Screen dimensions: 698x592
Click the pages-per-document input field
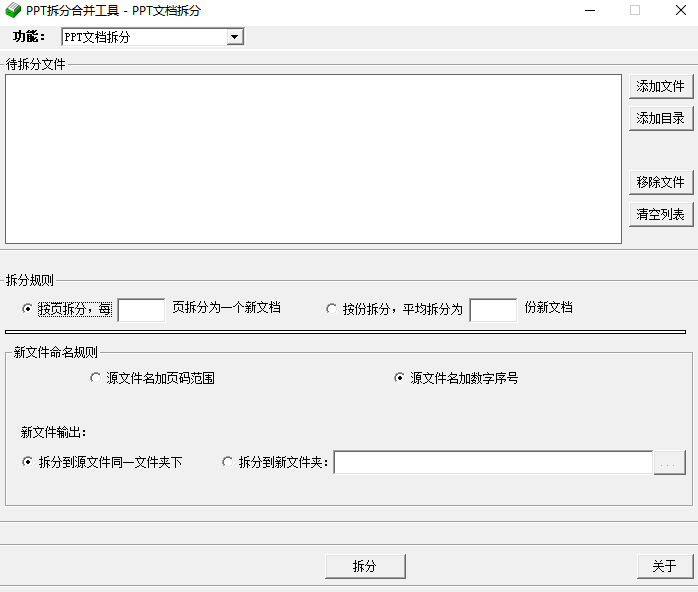click(141, 310)
